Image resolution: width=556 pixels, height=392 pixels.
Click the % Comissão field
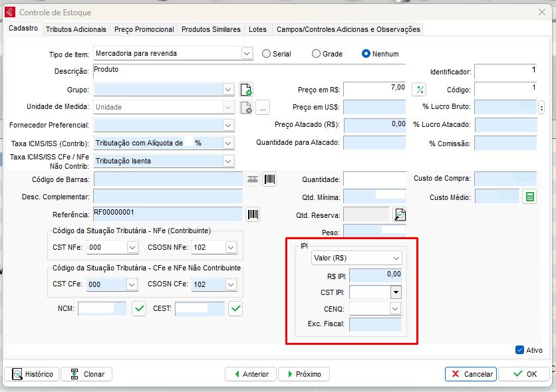point(506,144)
